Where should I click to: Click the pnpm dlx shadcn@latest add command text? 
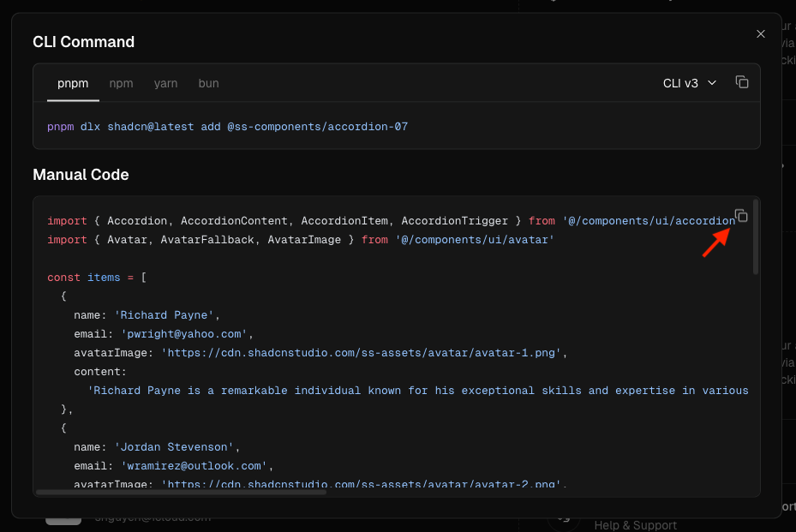pos(227,127)
